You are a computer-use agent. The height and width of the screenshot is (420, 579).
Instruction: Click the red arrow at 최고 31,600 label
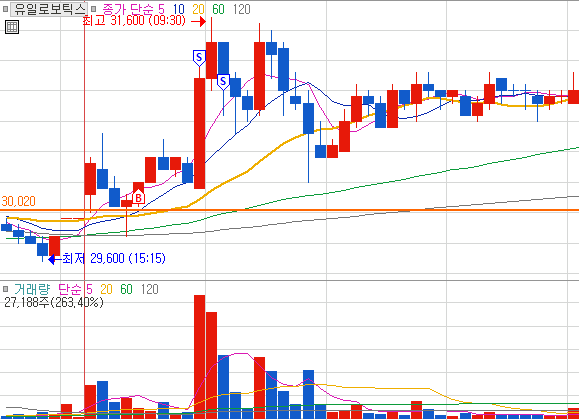pos(199,21)
